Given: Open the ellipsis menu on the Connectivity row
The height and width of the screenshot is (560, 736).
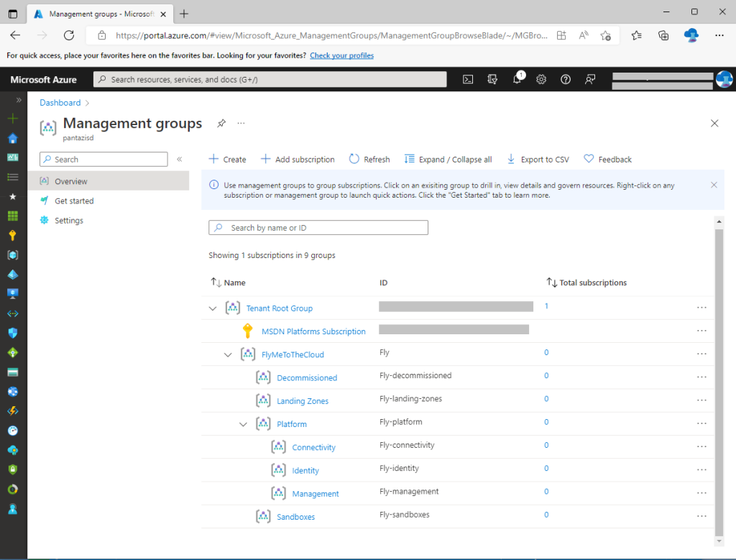Looking at the screenshot, I should click(701, 446).
